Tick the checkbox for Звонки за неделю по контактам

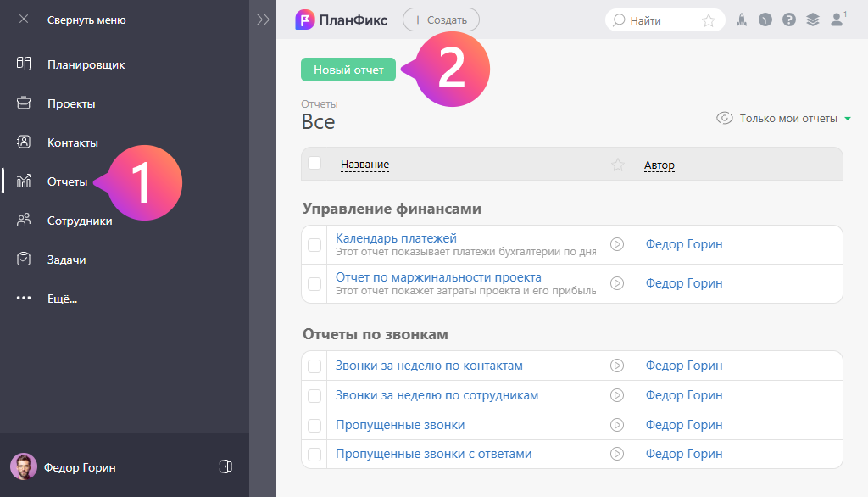click(314, 365)
